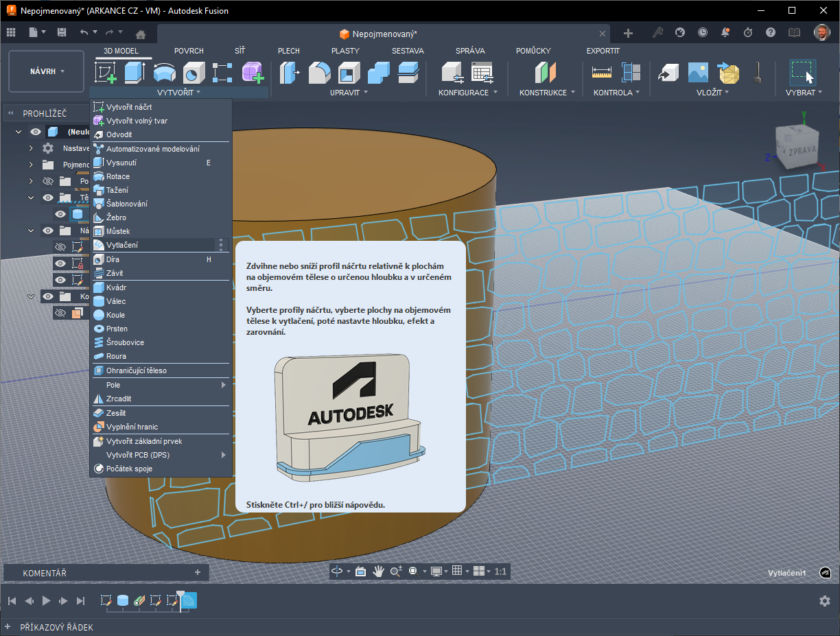Click the cylinder feature in the timeline
The width and height of the screenshot is (840, 636).
pyautogui.click(x=123, y=600)
